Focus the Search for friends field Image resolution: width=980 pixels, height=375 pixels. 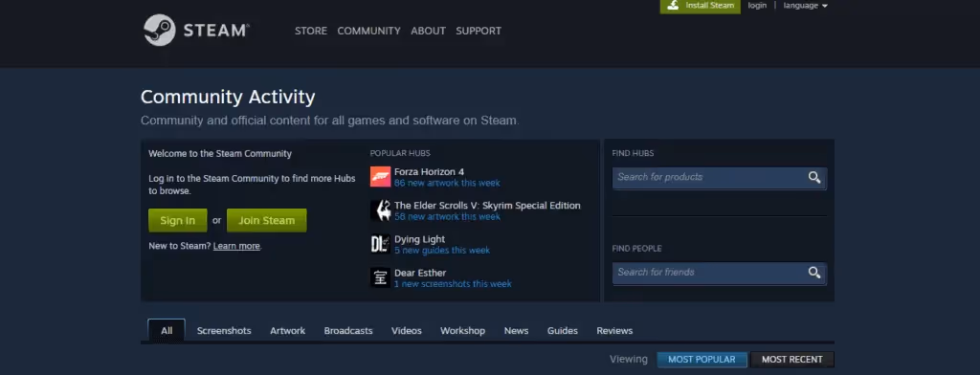coord(720,273)
